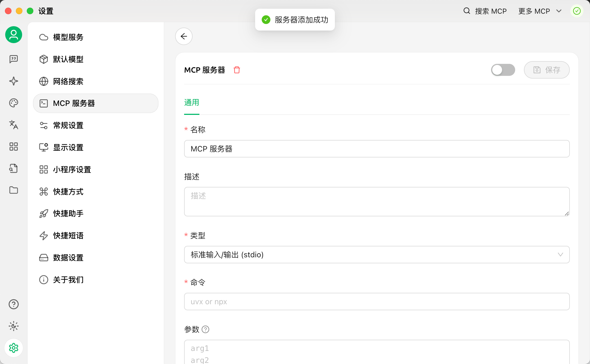The width and height of the screenshot is (590, 364).
Task: Open 快捷方式 settings menu item
Action: [x=68, y=192]
